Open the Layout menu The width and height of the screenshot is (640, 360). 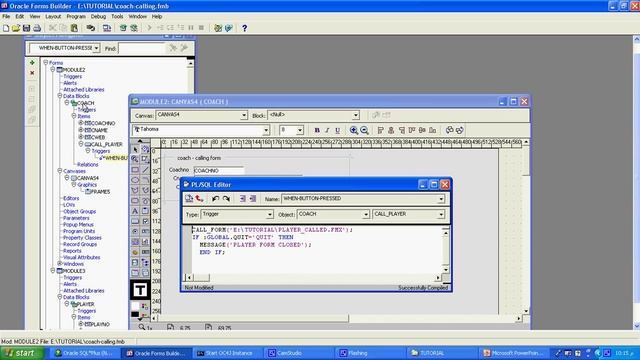(x=53, y=16)
